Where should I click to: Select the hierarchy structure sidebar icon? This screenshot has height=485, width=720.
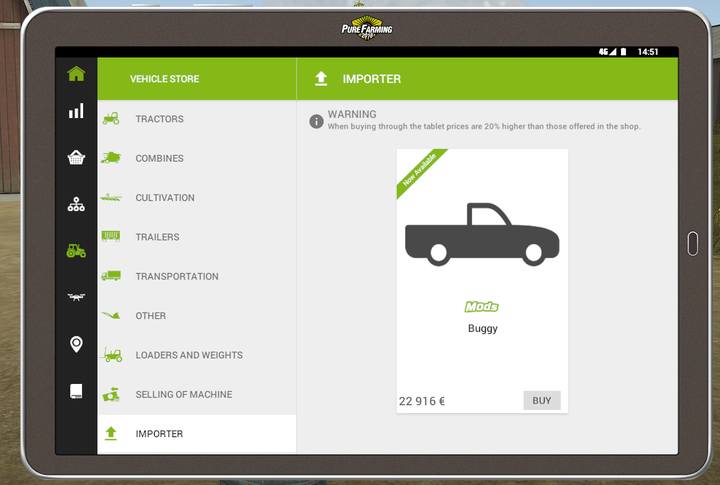pyautogui.click(x=76, y=204)
